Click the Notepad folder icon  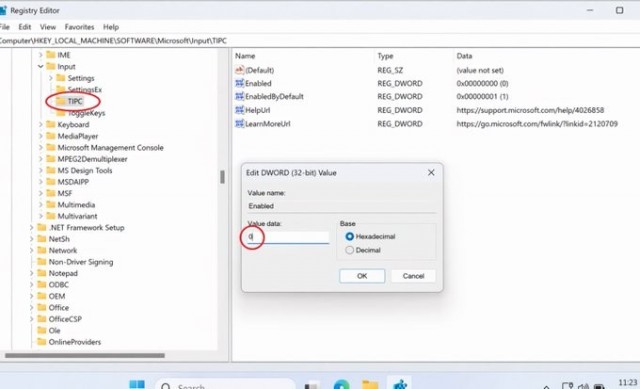point(42,273)
